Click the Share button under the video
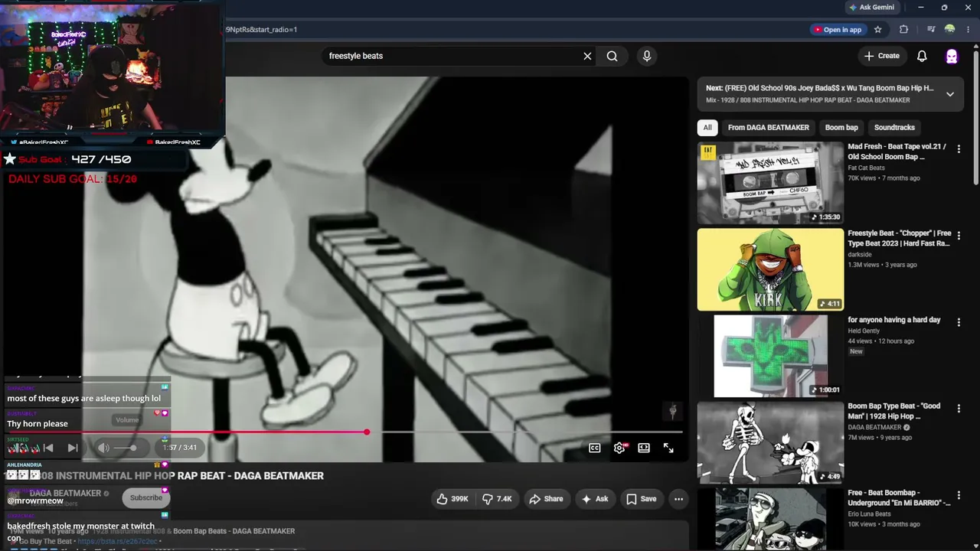This screenshot has height=551, width=980. pyautogui.click(x=546, y=499)
